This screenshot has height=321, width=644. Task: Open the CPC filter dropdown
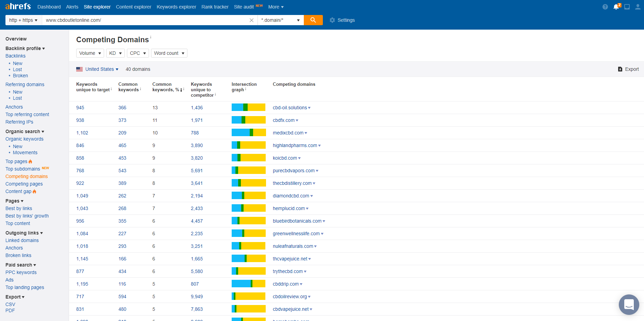pyautogui.click(x=138, y=53)
